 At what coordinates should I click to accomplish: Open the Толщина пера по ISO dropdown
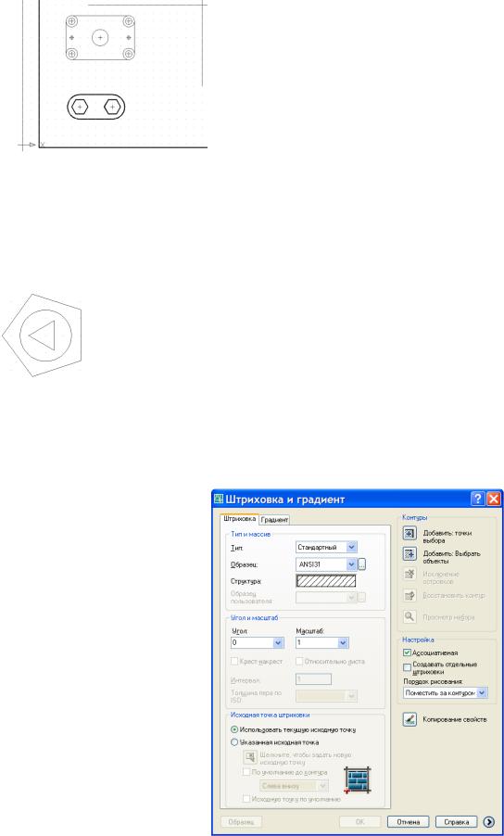(326, 696)
